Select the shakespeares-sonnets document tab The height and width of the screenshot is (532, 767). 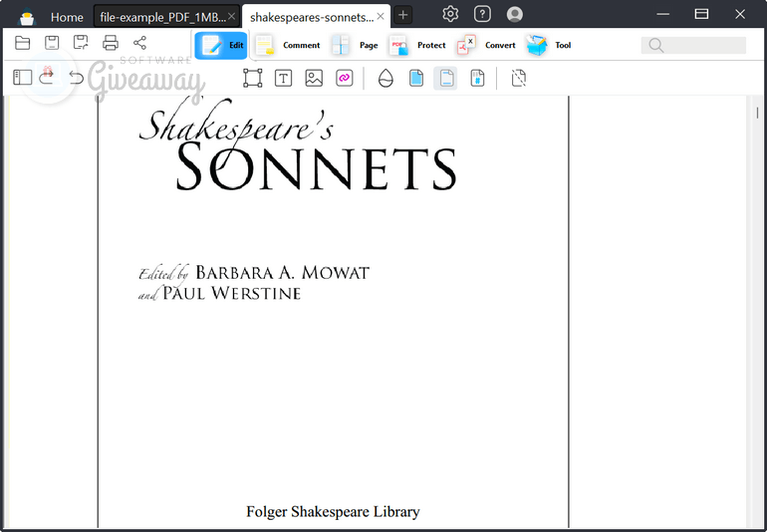pyautogui.click(x=312, y=17)
